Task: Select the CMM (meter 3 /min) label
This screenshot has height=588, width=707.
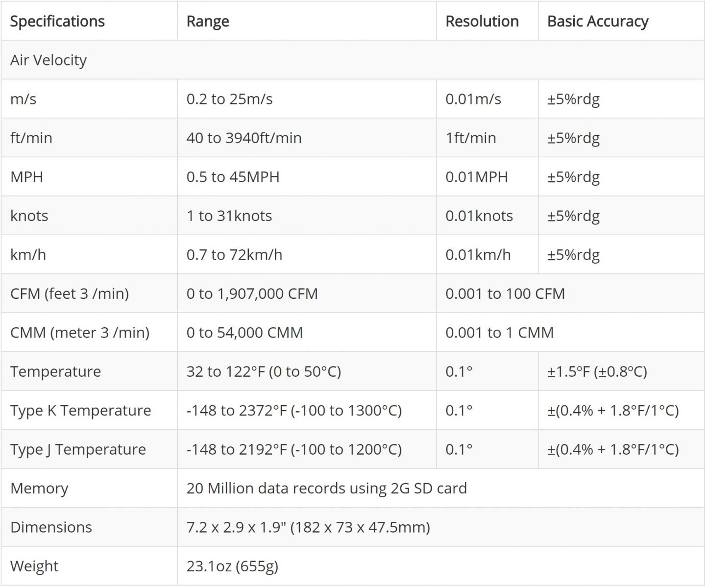Action: 80,333
